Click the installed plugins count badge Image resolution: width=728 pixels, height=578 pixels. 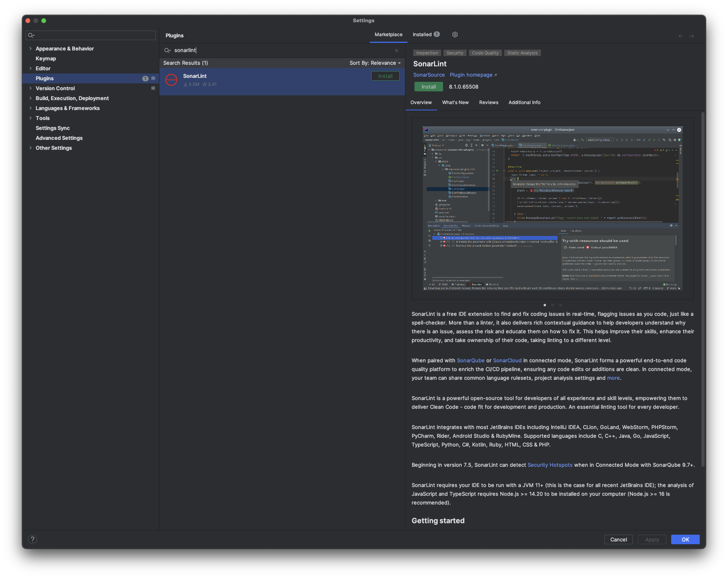pyautogui.click(x=436, y=35)
